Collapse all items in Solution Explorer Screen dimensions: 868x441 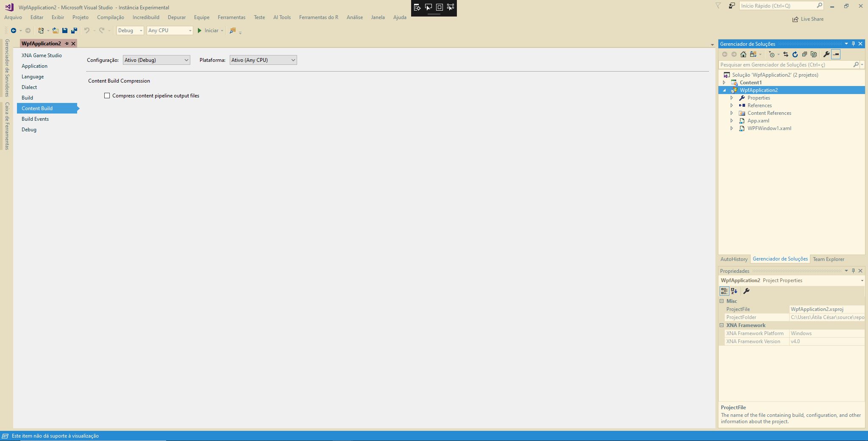803,54
